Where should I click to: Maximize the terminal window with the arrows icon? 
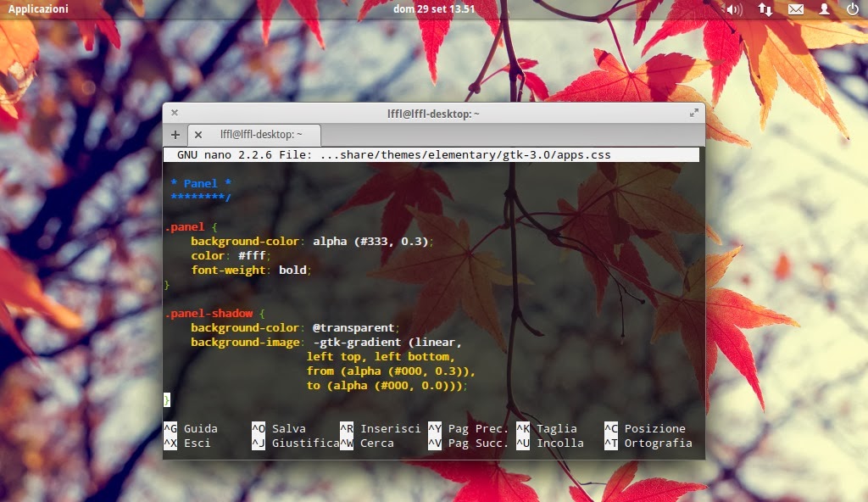pyautogui.click(x=693, y=113)
